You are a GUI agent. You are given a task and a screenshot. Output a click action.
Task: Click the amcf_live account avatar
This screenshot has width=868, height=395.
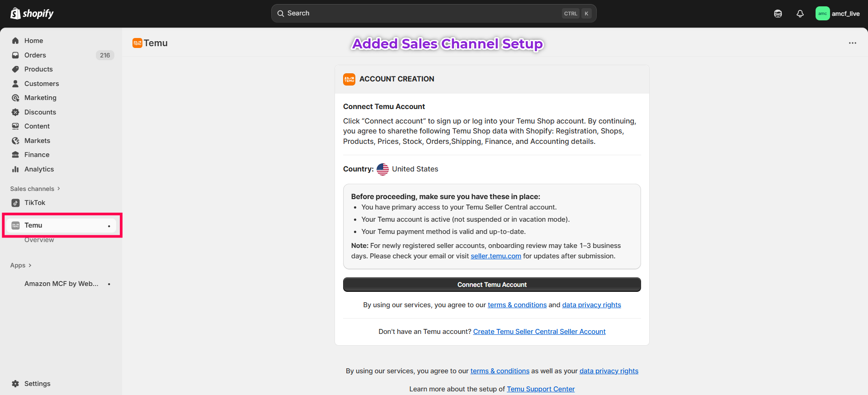point(822,14)
